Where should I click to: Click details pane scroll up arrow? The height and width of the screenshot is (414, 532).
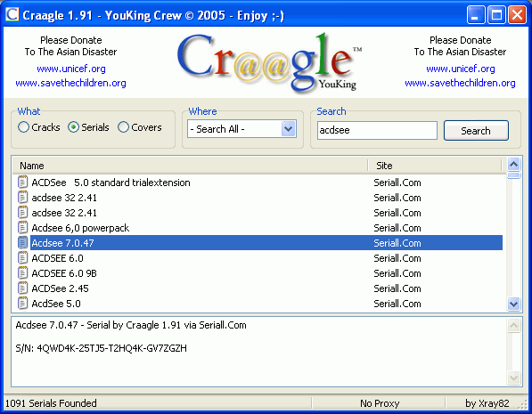pos(513,326)
